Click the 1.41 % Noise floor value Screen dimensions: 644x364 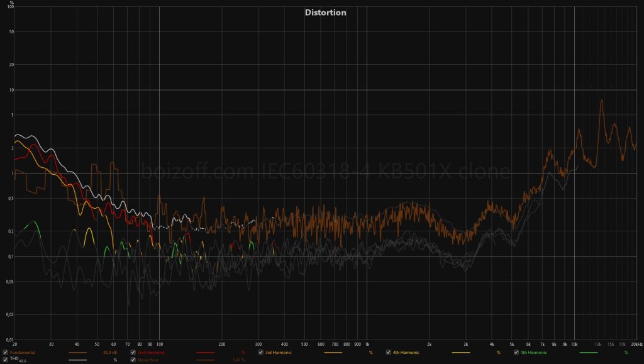pos(238,360)
